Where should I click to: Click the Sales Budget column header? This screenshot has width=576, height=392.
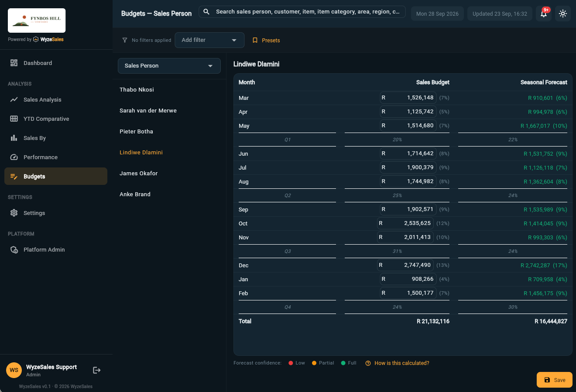pos(432,82)
